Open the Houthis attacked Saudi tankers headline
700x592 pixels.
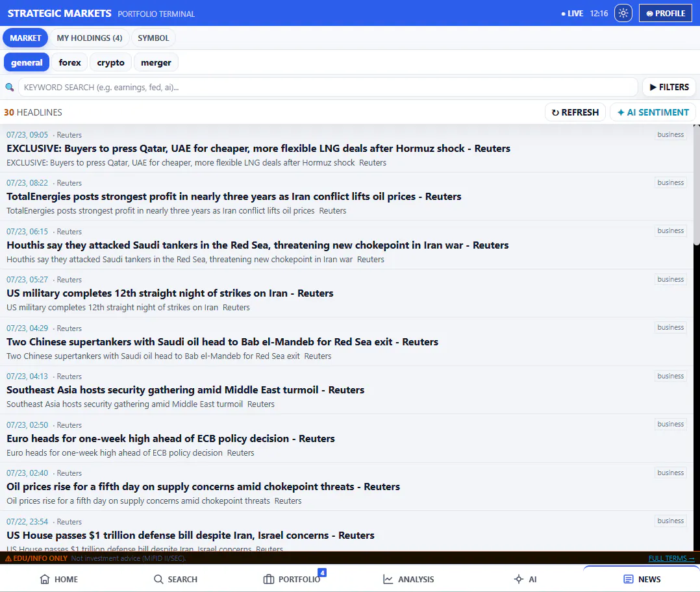click(257, 245)
